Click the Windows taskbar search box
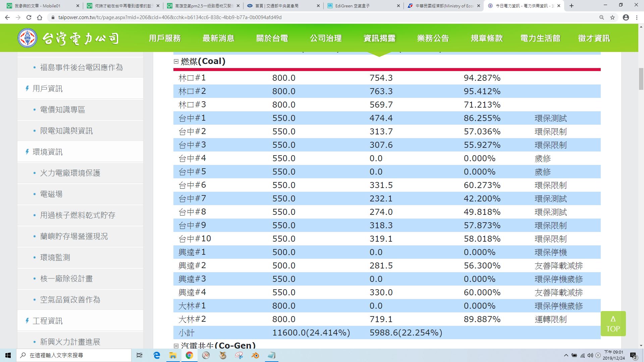Screen dimensions: 644x362 pyautogui.click(x=74, y=355)
